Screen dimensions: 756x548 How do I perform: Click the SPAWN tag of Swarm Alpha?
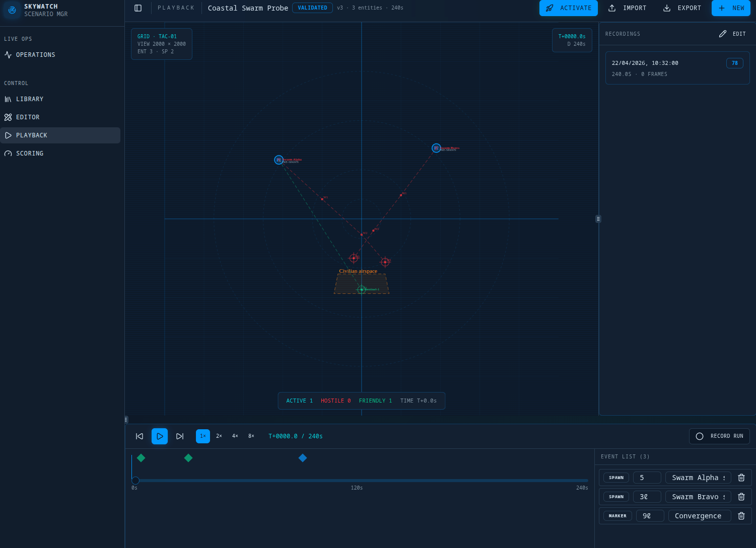(616, 478)
